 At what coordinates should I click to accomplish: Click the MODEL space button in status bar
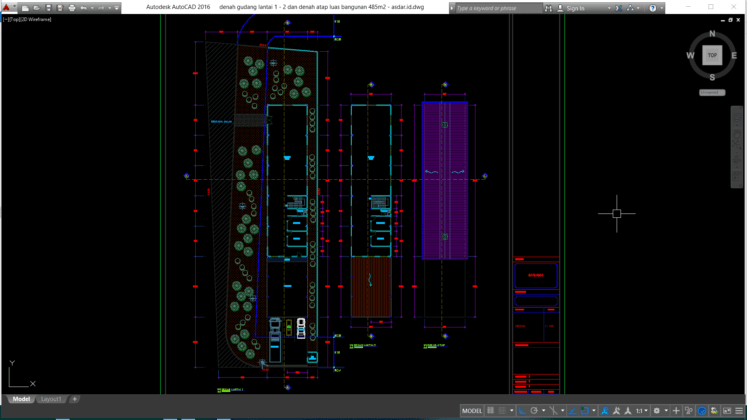point(472,411)
